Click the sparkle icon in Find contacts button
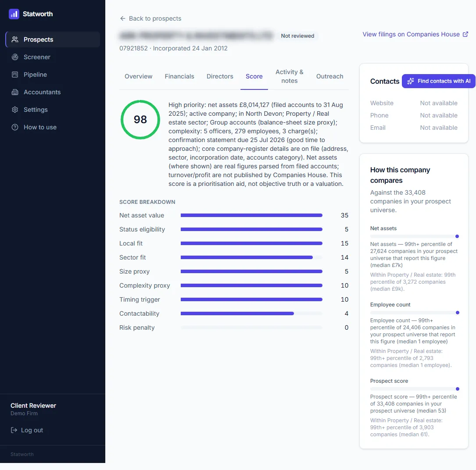476x470 pixels. pyautogui.click(x=411, y=81)
